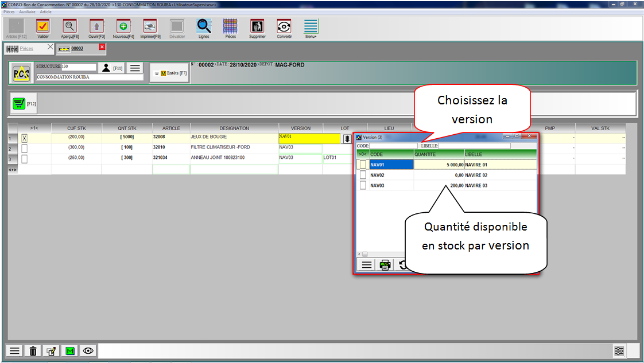The width and height of the screenshot is (644, 363).
Task: Export version list with XLS printer icon
Action: pos(385,265)
